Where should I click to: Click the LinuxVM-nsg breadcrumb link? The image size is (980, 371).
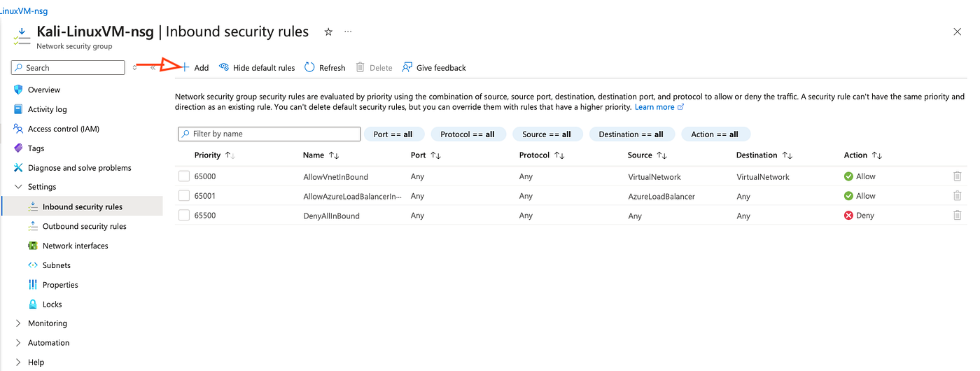(24, 11)
